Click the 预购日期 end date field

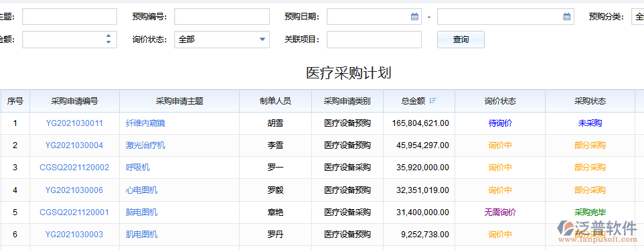(x=505, y=17)
